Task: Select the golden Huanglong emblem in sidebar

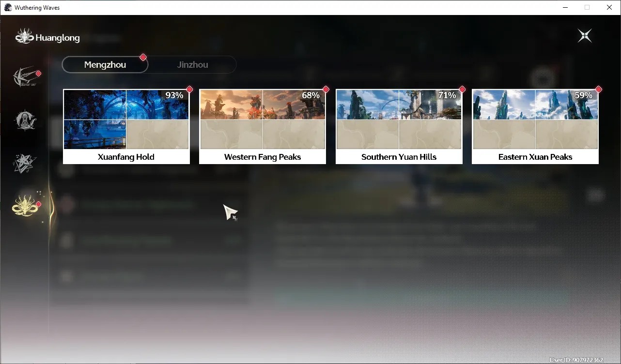Action: [25, 205]
